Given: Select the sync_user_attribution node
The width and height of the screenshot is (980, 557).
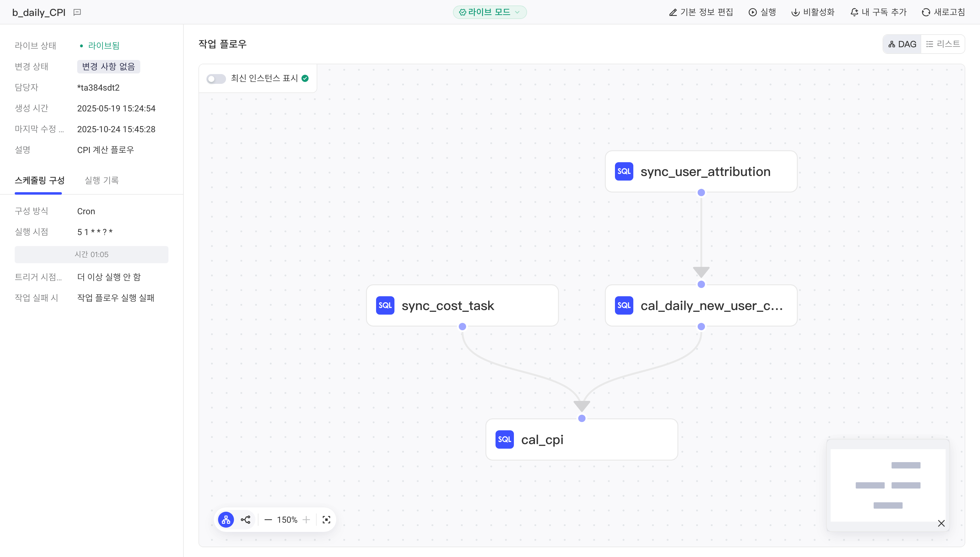Looking at the screenshot, I should click(701, 171).
